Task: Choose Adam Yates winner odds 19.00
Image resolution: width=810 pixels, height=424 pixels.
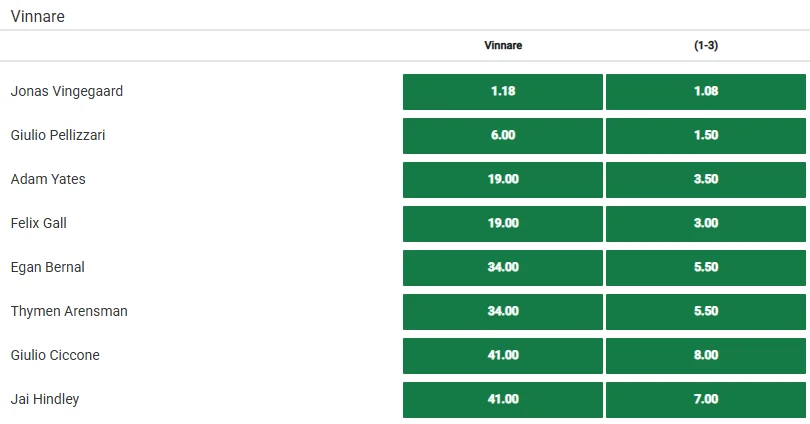Action: pos(503,179)
